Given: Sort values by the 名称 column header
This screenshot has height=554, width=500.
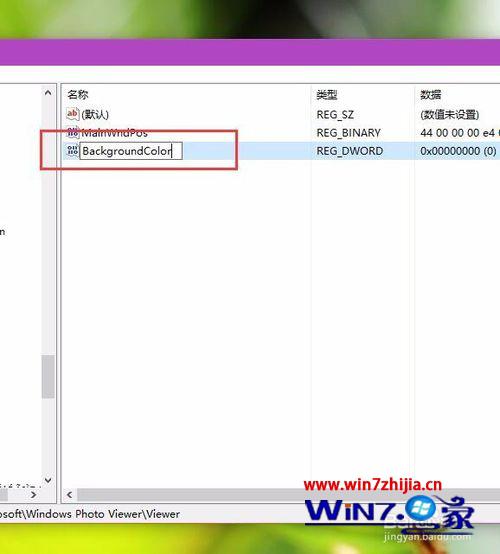Looking at the screenshot, I should (78, 95).
